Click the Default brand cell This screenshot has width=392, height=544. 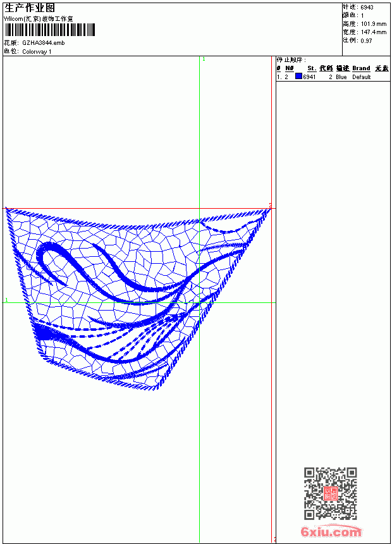pos(362,77)
